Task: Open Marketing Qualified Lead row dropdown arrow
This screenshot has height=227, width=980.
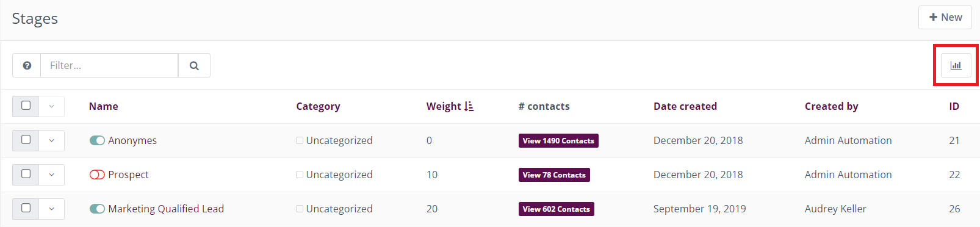Action: (52, 209)
